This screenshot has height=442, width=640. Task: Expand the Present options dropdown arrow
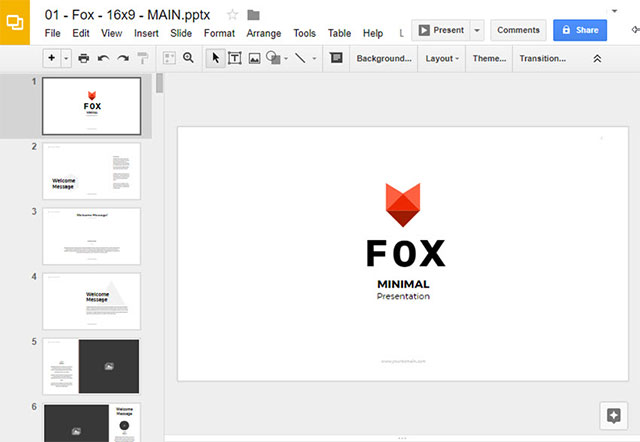(477, 30)
